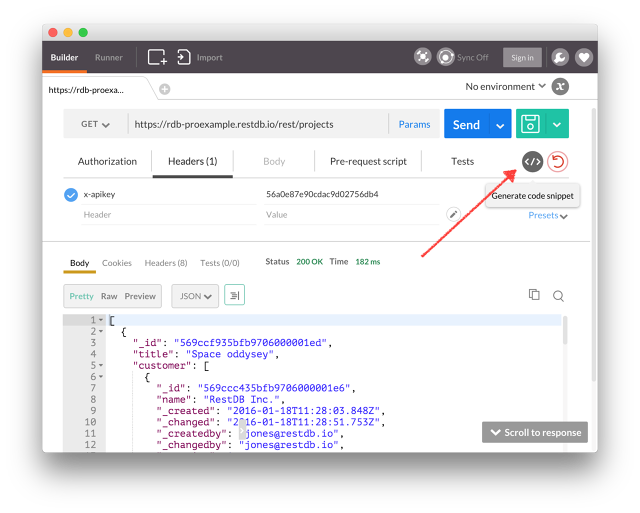Click the 200 OK status text
The image size is (640, 513).
[309, 262]
